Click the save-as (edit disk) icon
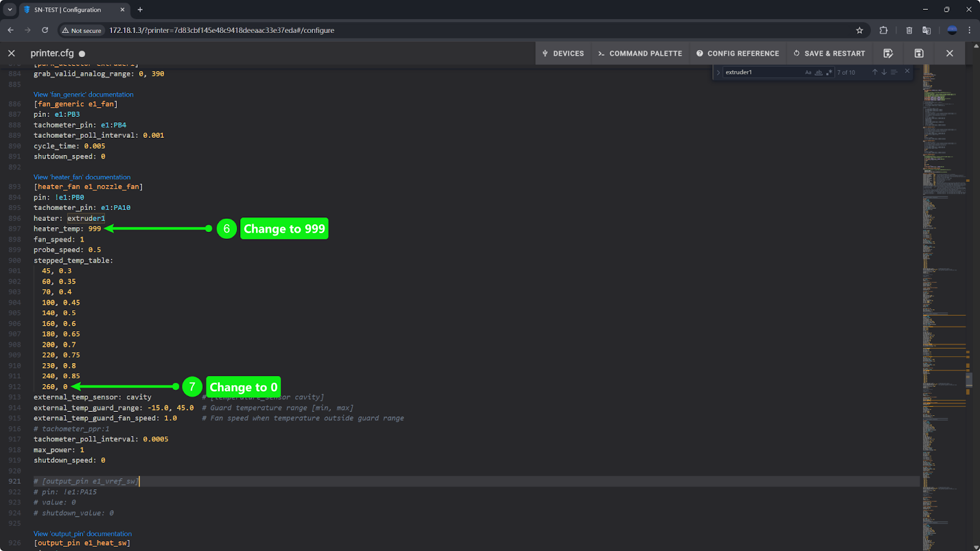This screenshot has width=980, height=551. pos(888,53)
